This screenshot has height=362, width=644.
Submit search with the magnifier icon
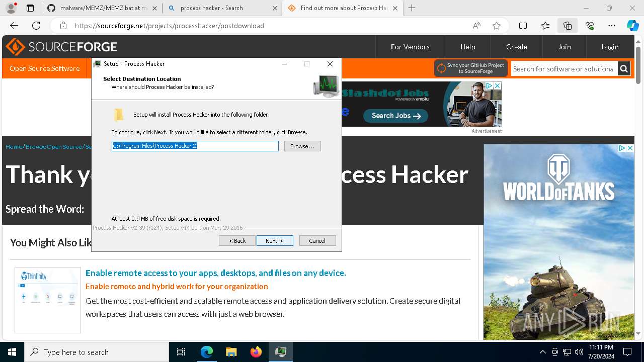pos(623,69)
